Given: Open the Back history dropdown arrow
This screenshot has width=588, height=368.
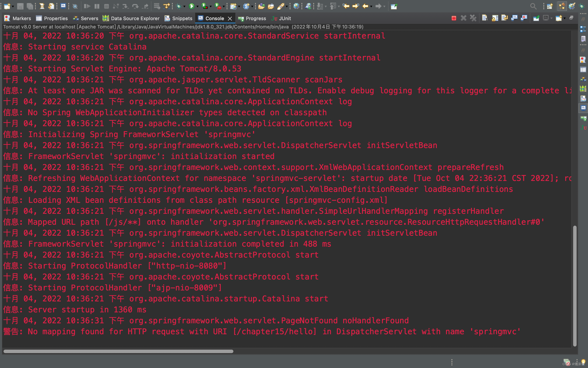Looking at the screenshot, I should point(371,7).
